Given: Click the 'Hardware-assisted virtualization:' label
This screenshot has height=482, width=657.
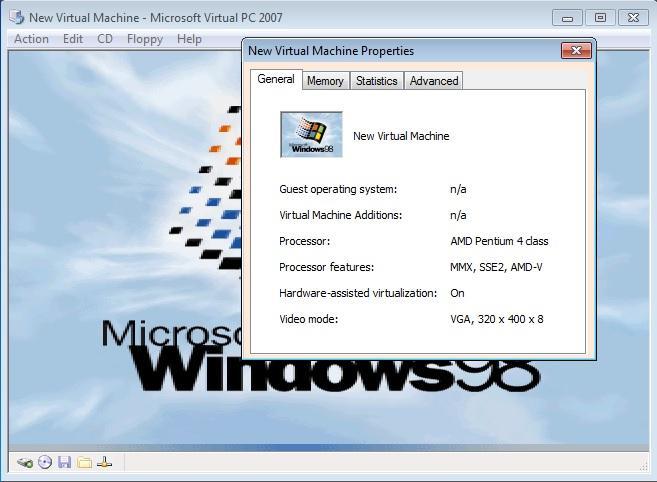Looking at the screenshot, I should [358, 293].
